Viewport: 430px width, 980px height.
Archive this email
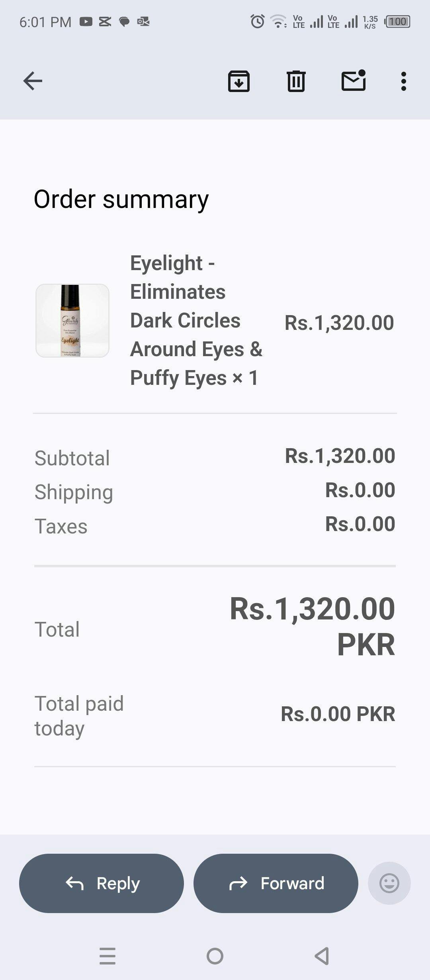point(238,81)
